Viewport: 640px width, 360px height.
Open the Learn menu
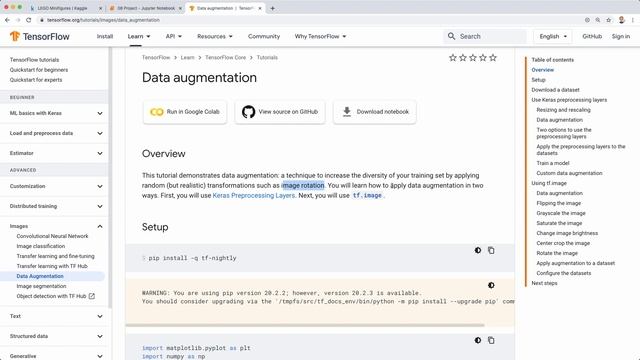click(x=139, y=36)
